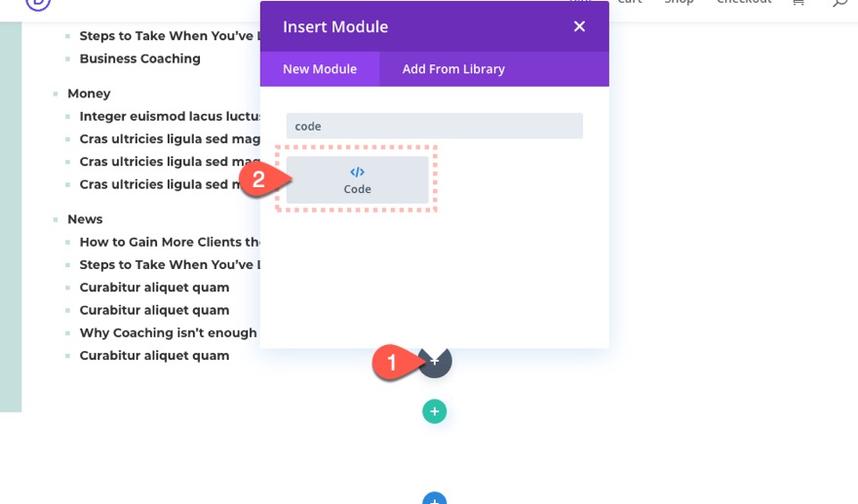Open the Add From Library tab
The width and height of the screenshot is (858, 504).
pos(453,69)
